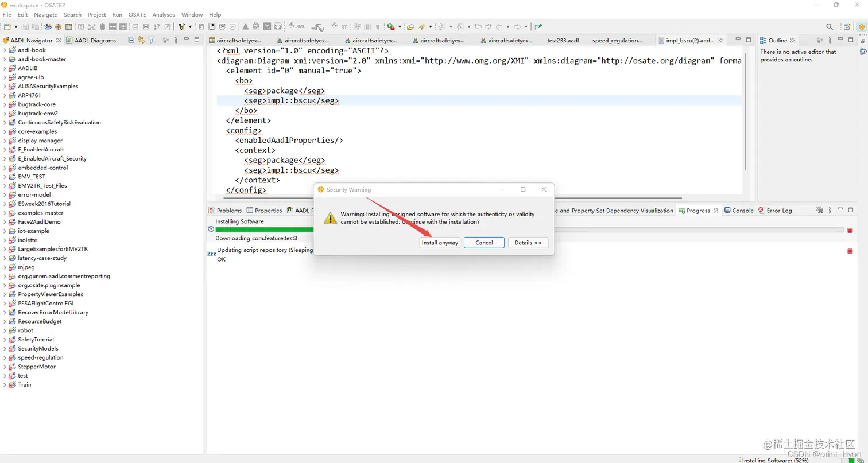Open the AADL Navigator filter icon
This screenshot has height=463, width=868.
coord(152,40)
